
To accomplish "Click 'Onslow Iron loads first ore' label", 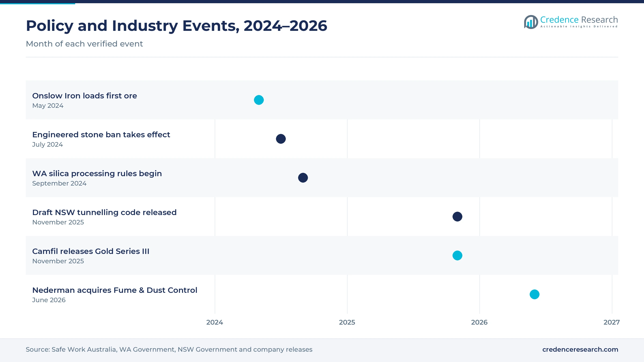I will (85, 96).
